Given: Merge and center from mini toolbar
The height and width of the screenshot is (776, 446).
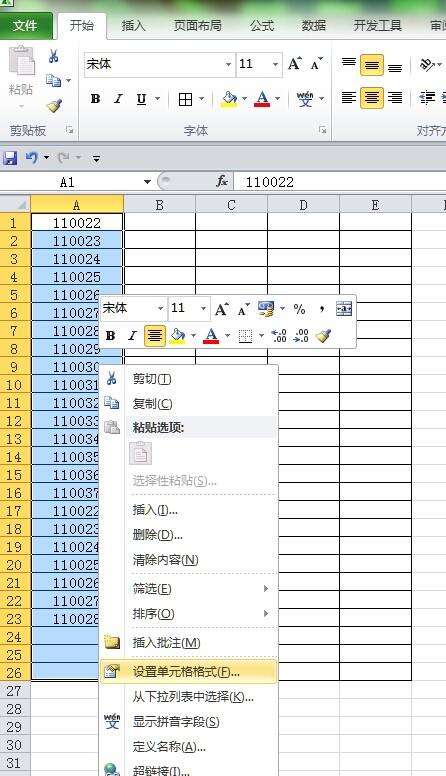Looking at the screenshot, I should coord(344,309).
